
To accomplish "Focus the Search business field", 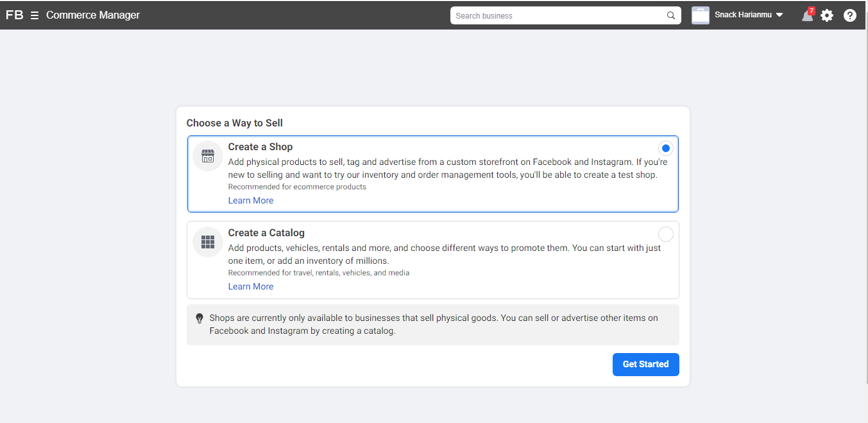I will (566, 15).
